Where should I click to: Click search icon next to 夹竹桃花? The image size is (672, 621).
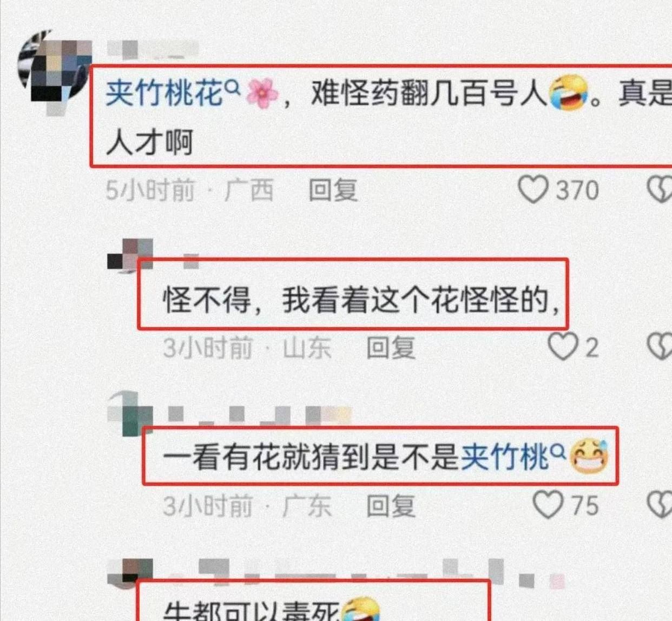click(x=233, y=87)
